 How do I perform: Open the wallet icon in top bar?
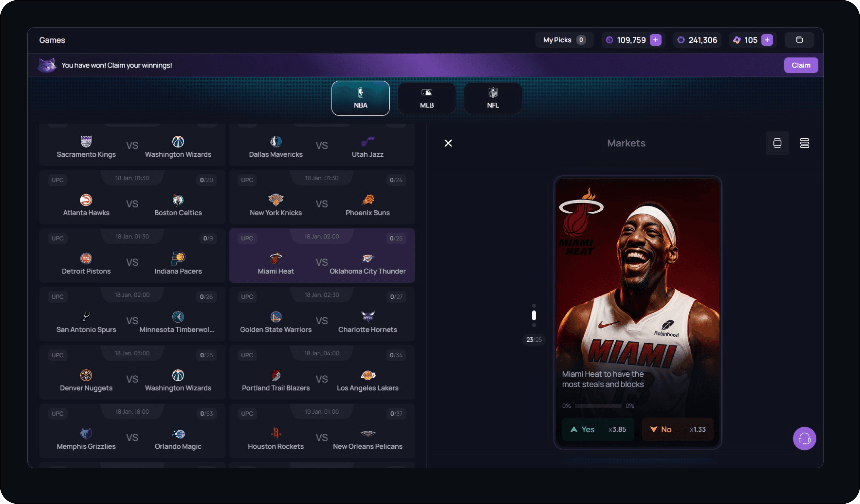(799, 40)
